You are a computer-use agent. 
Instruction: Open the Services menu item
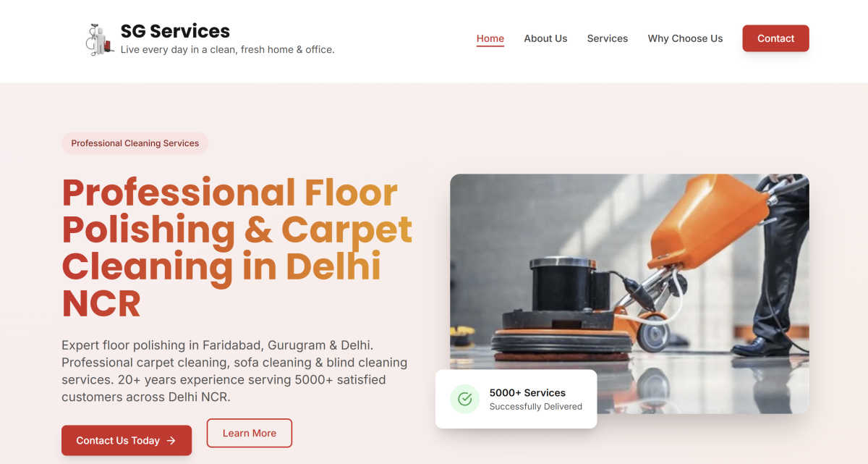[608, 38]
